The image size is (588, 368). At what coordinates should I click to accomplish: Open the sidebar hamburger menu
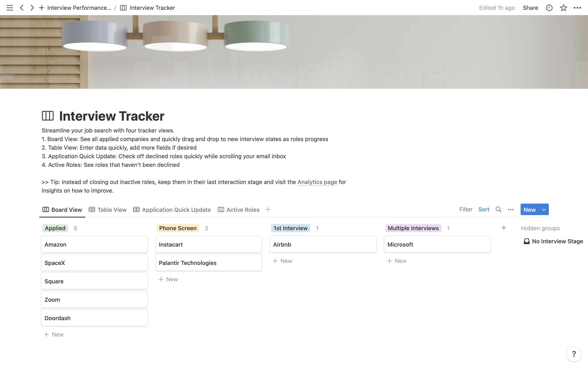coord(10,8)
